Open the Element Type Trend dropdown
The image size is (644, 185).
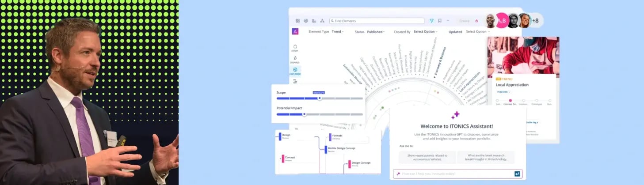[x=338, y=32]
